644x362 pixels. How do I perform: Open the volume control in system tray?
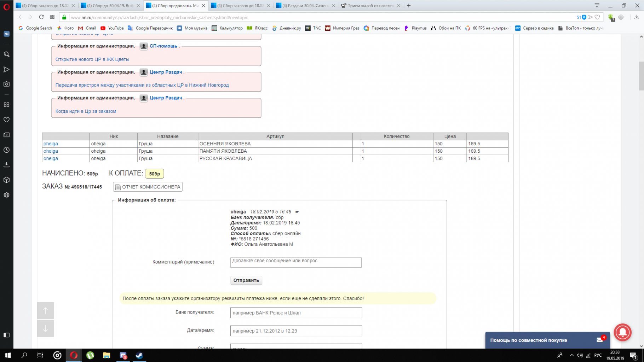(x=580, y=355)
